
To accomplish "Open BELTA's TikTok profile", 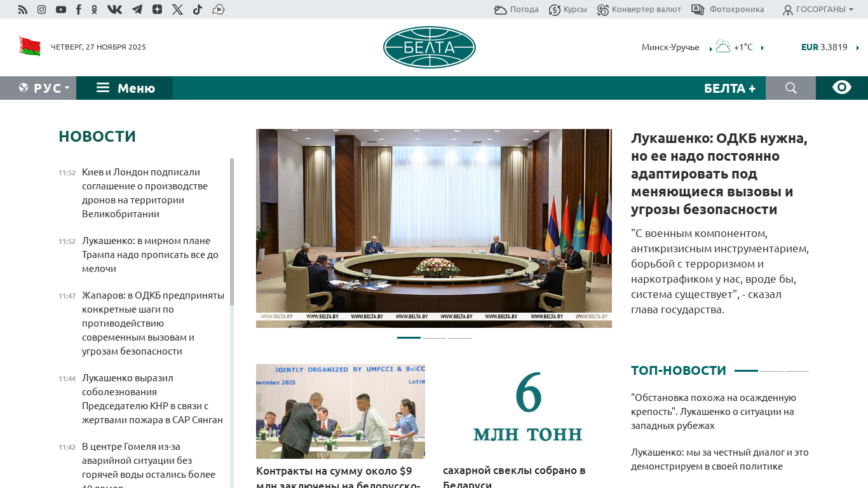I will [x=198, y=10].
